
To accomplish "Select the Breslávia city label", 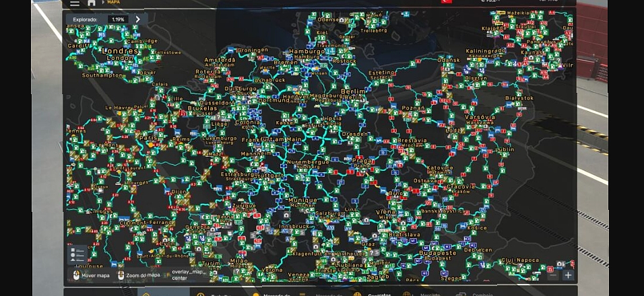I will (x=412, y=140).
